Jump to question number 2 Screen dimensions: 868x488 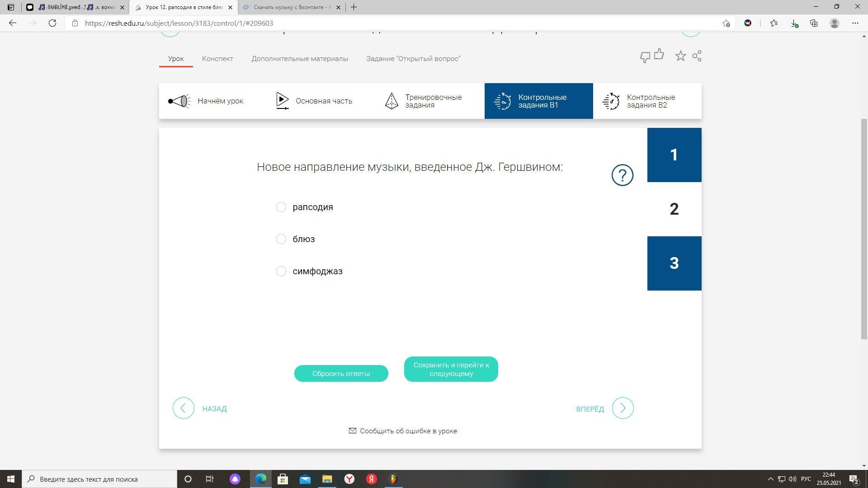[674, 209]
